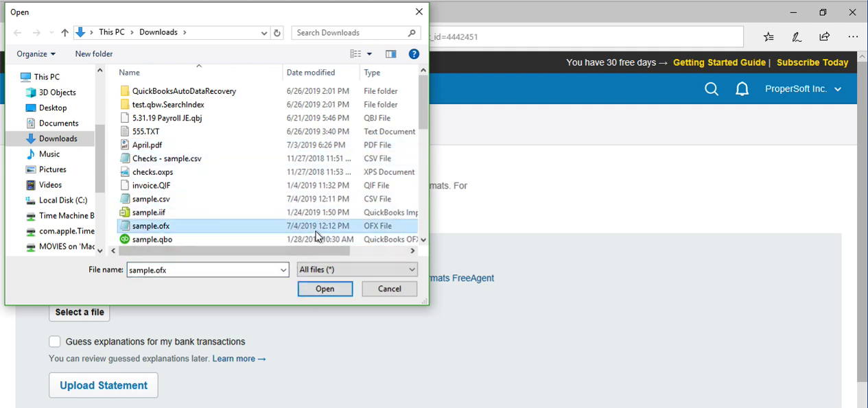868x408 pixels.
Task: Open the File name combo box dropdown
Action: pos(283,270)
